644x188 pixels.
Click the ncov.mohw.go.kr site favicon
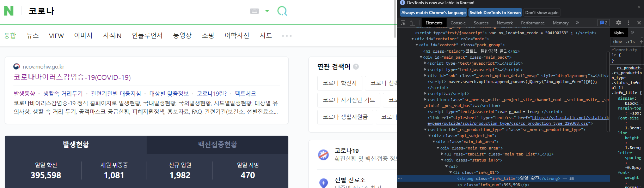17,66
